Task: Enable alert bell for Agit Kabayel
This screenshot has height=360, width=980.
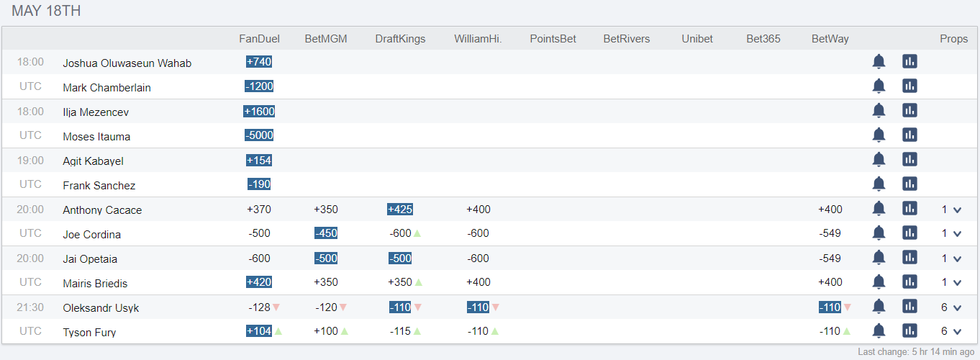Action: [879, 160]
